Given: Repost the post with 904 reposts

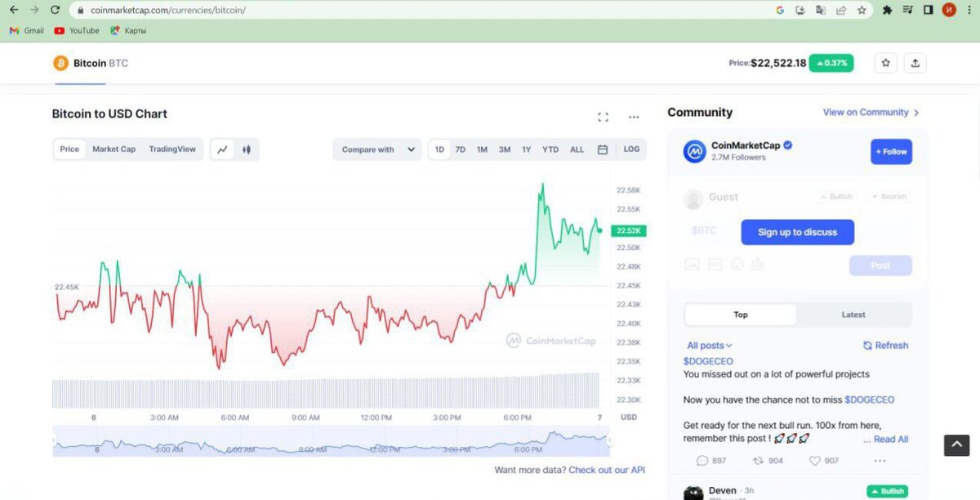Looking at the screenshot, I should click(x=768, y=461).
